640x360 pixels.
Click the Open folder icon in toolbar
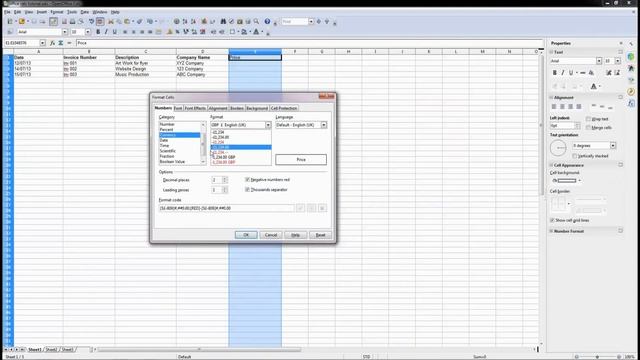22,21
